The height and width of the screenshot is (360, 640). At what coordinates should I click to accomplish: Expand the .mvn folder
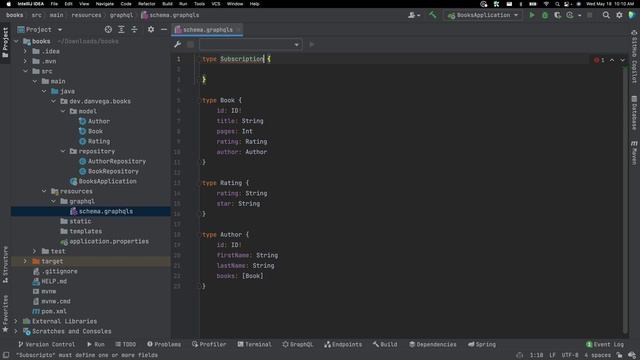tap(25, 61)
